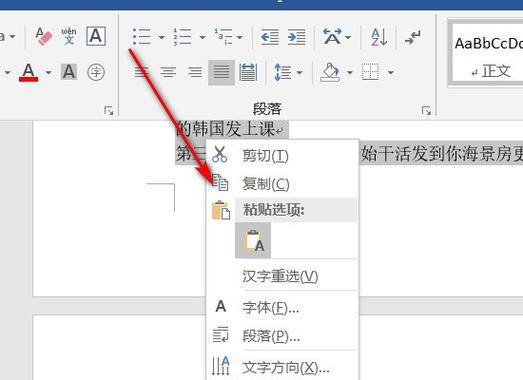Viewport: 523px width, 380px height.
Task: Open numbering library dropdown
Action: 202,37
